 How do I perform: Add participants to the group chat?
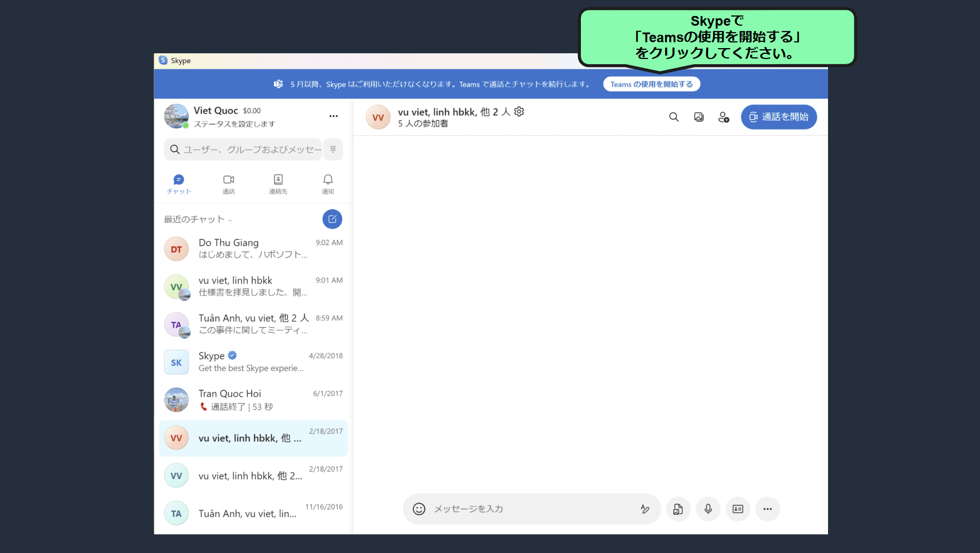[x=723, y=116]
